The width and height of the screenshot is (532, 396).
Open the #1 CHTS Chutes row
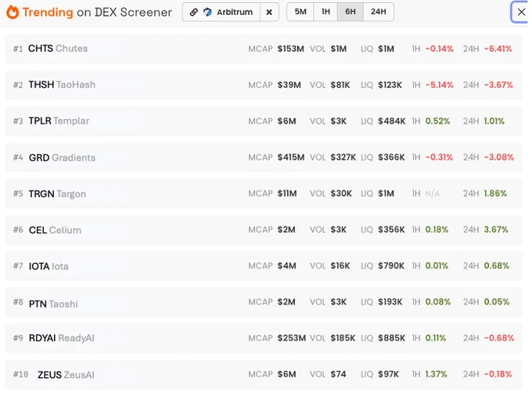tap(264, 49)
